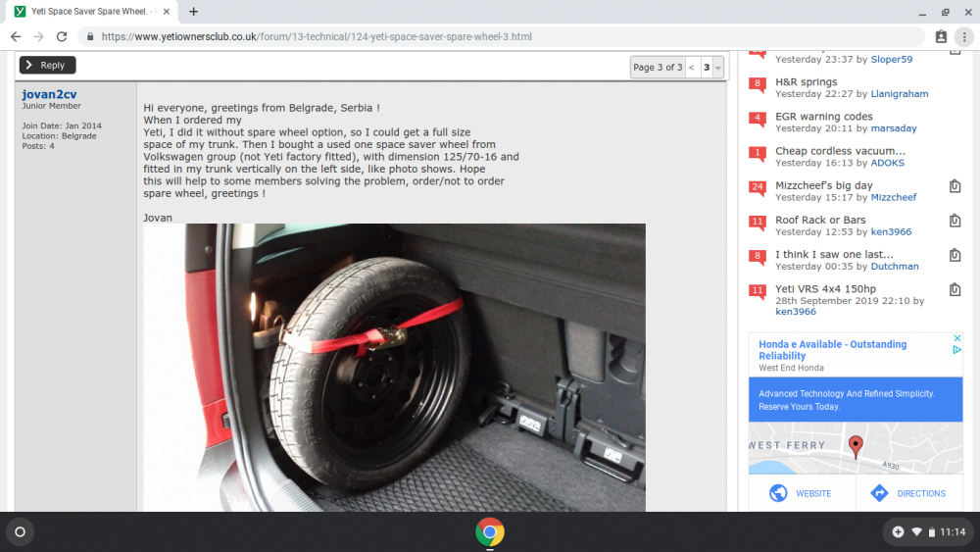Open ken3966 link under Yeti VRS thread
Image resolution: width=980 pixels, height=552 pixels.
tap(796, 312)
